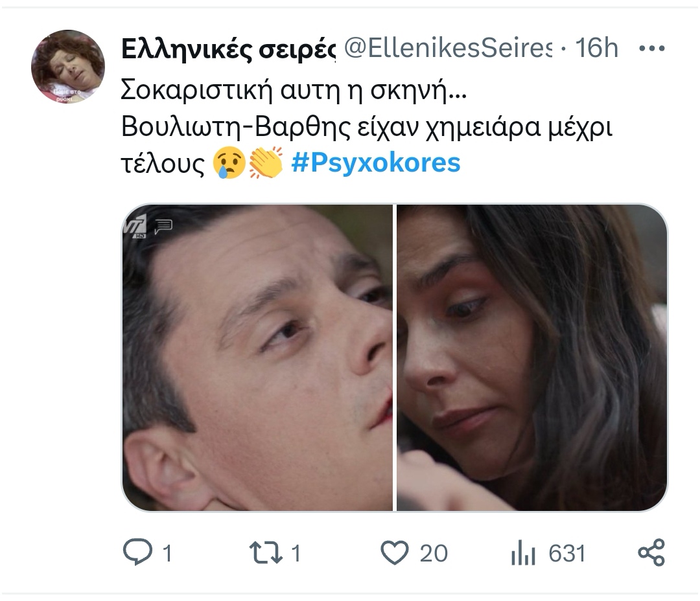This screenshot has width=700, height=601.
Task: Open the #Psyxokores hashtag link
Action: click(376, 163)
